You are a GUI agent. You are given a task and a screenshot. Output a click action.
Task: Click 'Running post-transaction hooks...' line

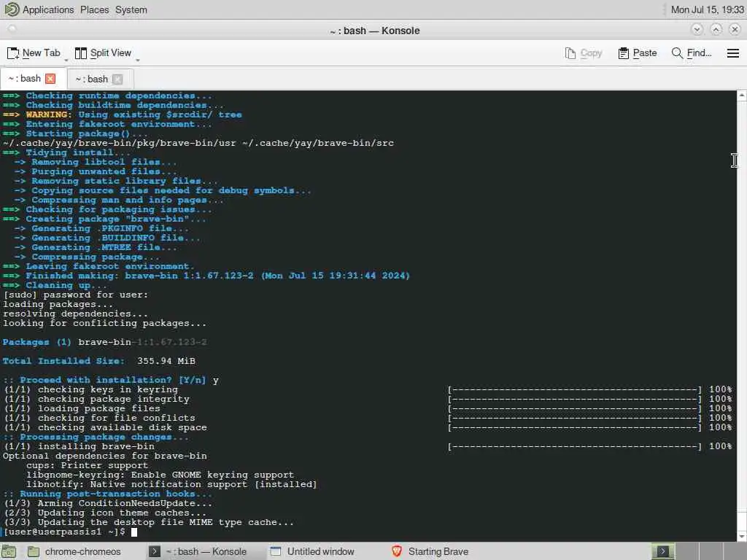click(x=108, y=494)
